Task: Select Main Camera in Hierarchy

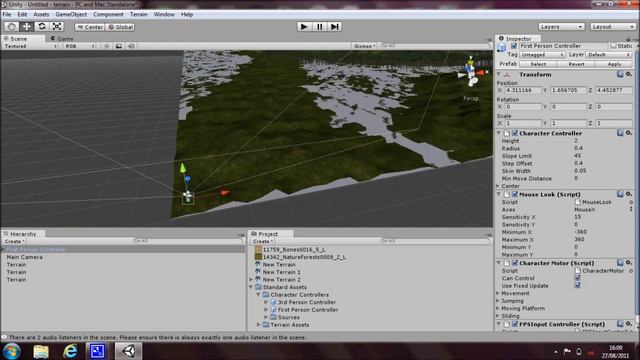Action: point(24,257)
